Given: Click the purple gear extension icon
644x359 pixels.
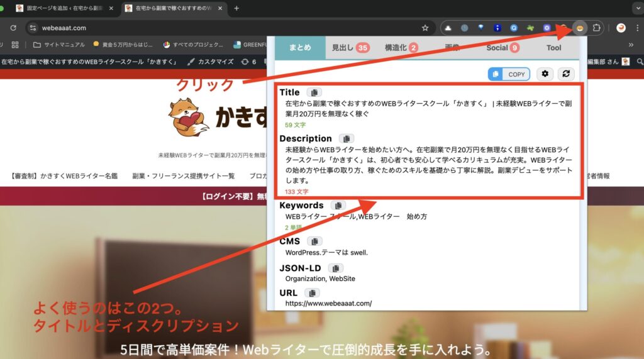Looking at the screenshot, I should coord(547,28).
